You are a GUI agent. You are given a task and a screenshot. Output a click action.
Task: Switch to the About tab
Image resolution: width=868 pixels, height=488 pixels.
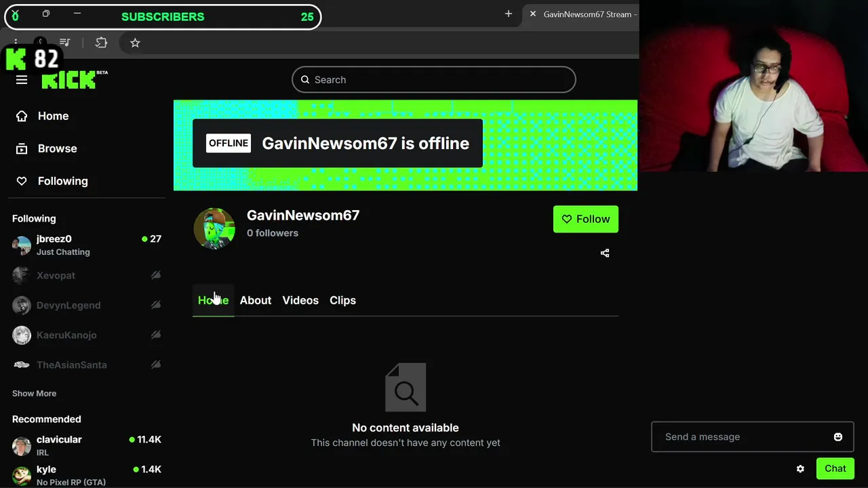256,300
